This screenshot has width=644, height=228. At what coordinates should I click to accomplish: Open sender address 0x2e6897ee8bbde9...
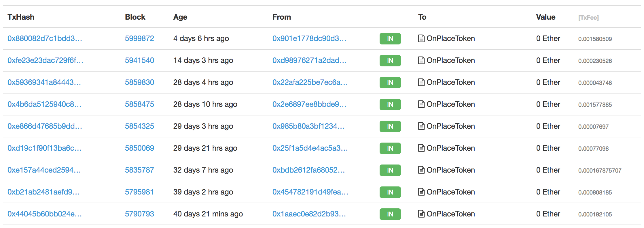point(309,104)
